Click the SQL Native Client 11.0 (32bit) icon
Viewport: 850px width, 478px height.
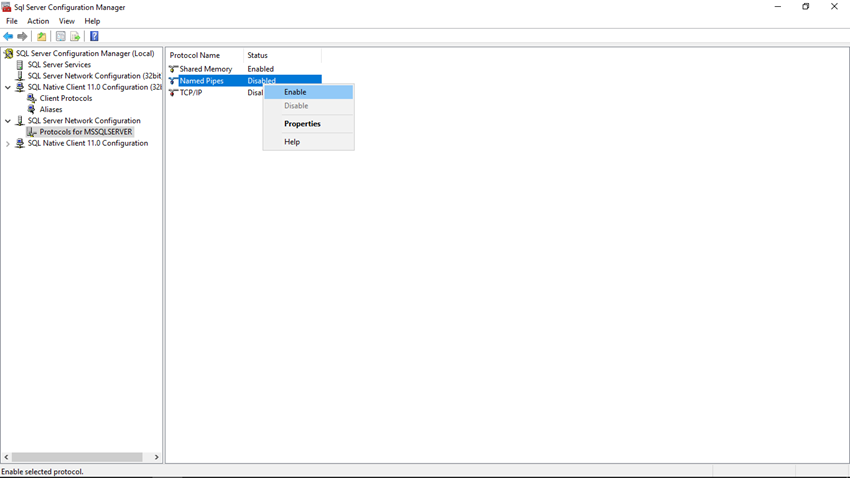coord(20,87)
